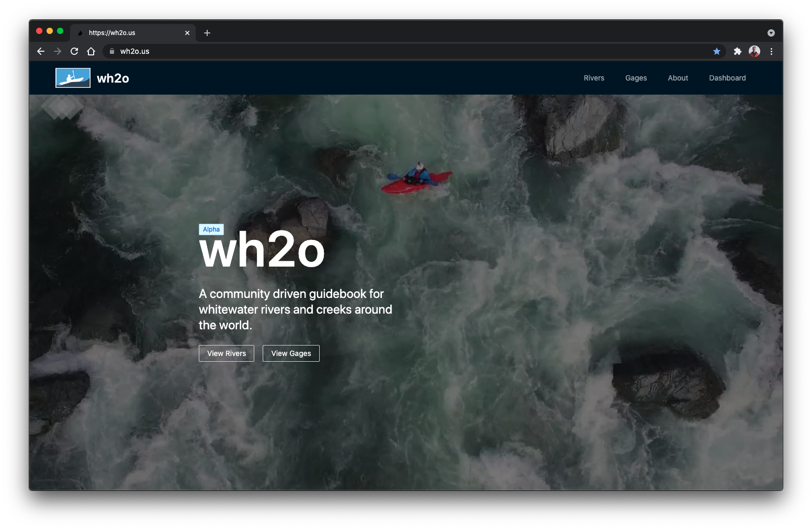The width and height of the screenshot is (812, 529).
Task: Open the About nav item
Action: coord(678,78)
